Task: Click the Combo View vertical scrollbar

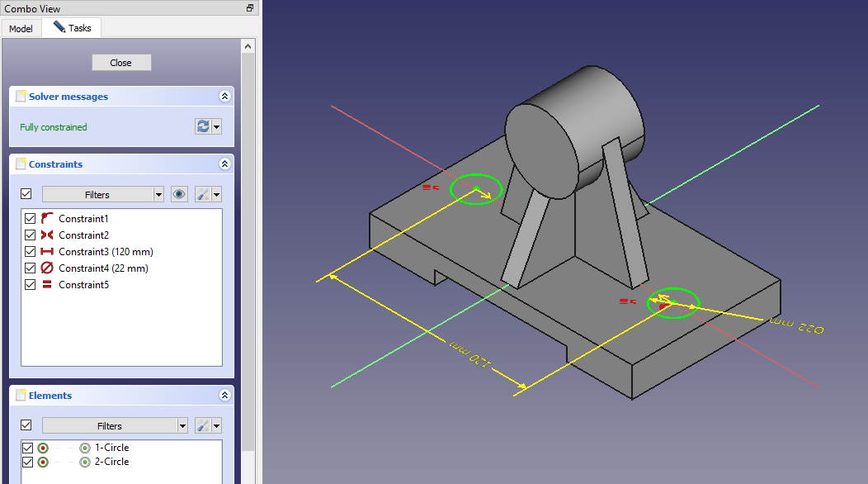Action: point(248,248)
